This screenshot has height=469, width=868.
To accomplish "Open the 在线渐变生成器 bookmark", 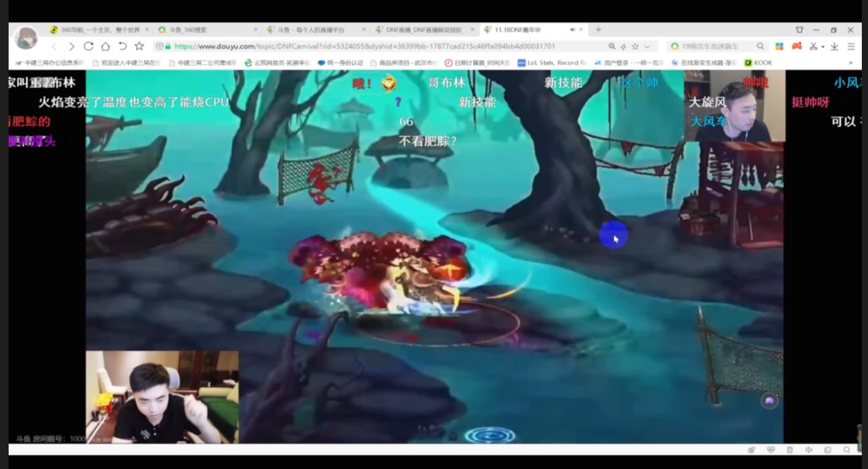I will coord(704,63).
